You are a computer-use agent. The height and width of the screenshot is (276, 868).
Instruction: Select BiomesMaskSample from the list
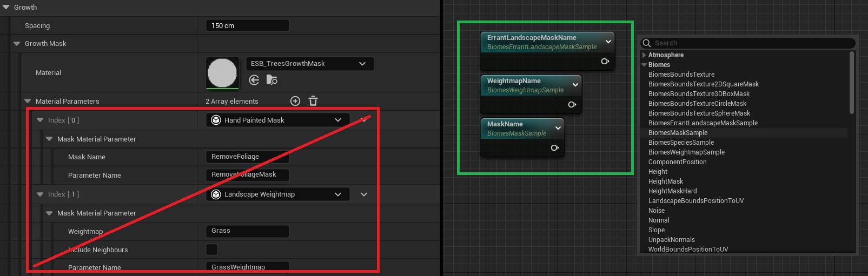pyautogui.click(x=678, y=133)
